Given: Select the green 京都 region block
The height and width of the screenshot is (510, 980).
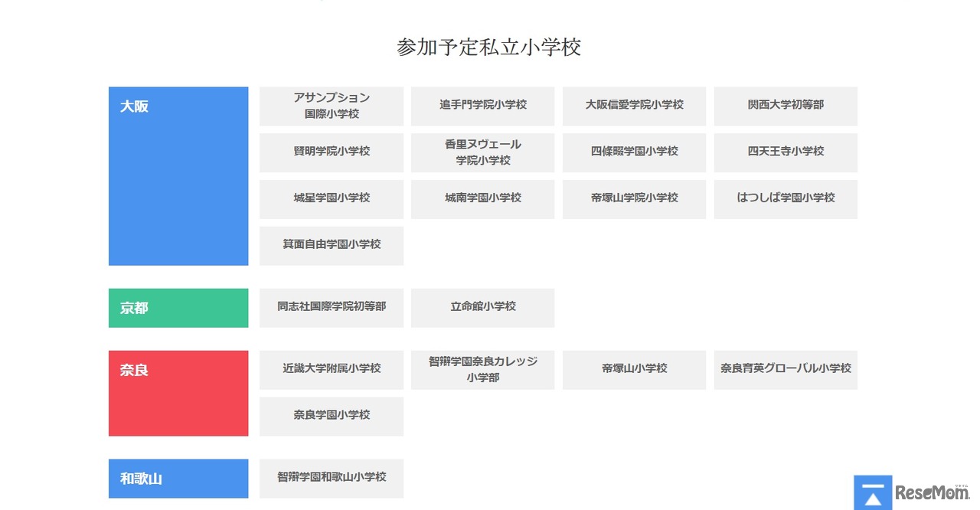Looking at the screenshot, I should 178,308.
